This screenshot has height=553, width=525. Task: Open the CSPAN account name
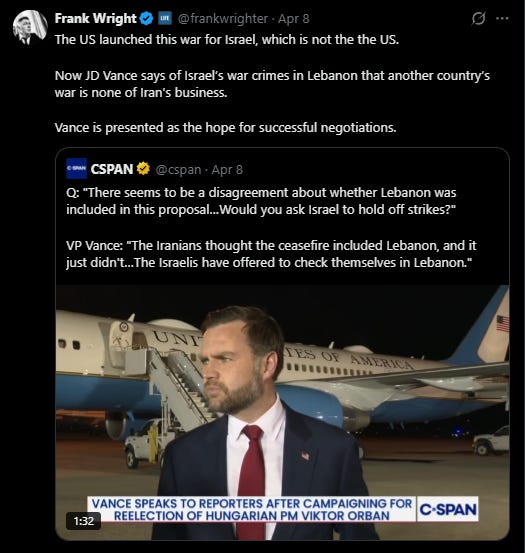pyautogui.click(x=112, y=169)
